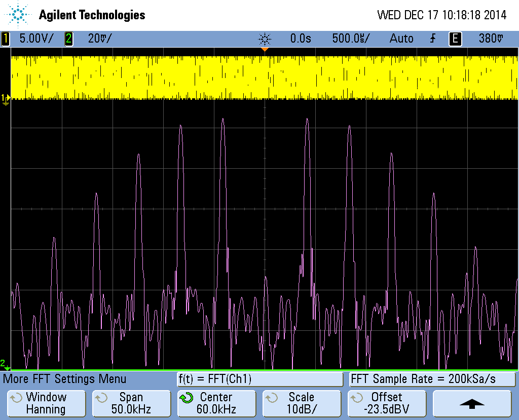Select the green channel 2 badge
This screenshot has width=519, height=420.
click(x=68, y=39)
